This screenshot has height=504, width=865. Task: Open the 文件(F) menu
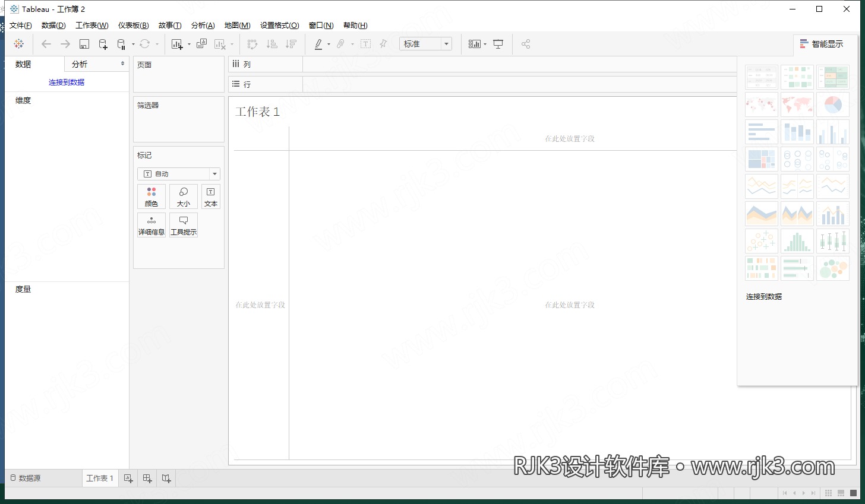point(21,26)
